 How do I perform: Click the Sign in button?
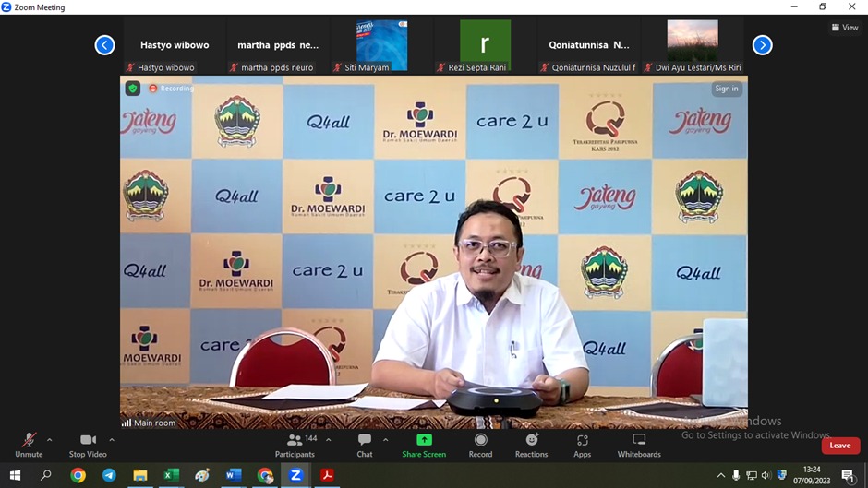pos(727,89)
